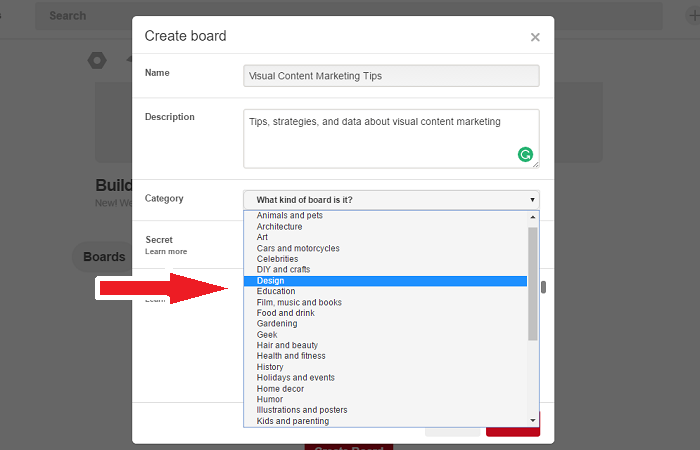This screenshot has width=700, height=450.
Task: Choose the Education category option
Action: coord(385,292)
